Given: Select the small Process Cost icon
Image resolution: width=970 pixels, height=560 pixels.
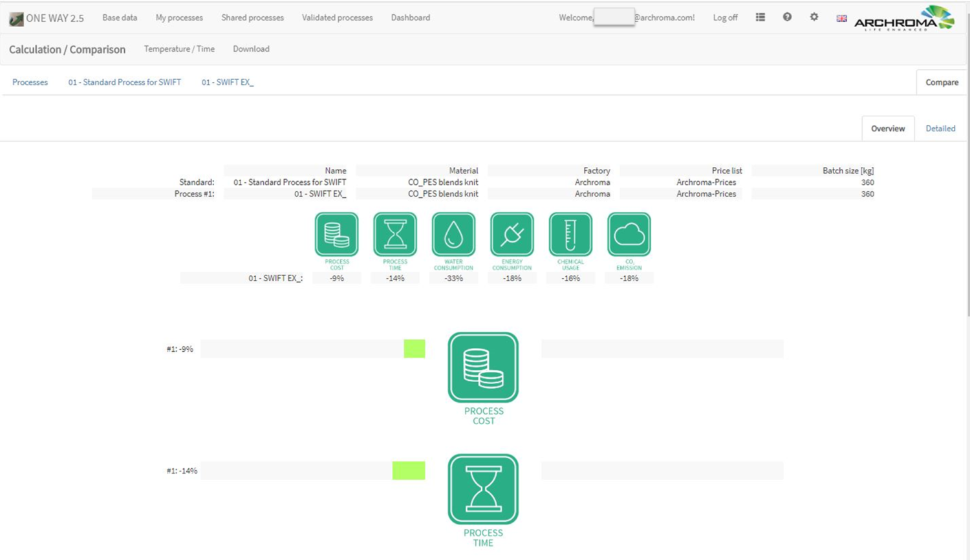Looking at the screenshot, I should (x=336, y=234).
